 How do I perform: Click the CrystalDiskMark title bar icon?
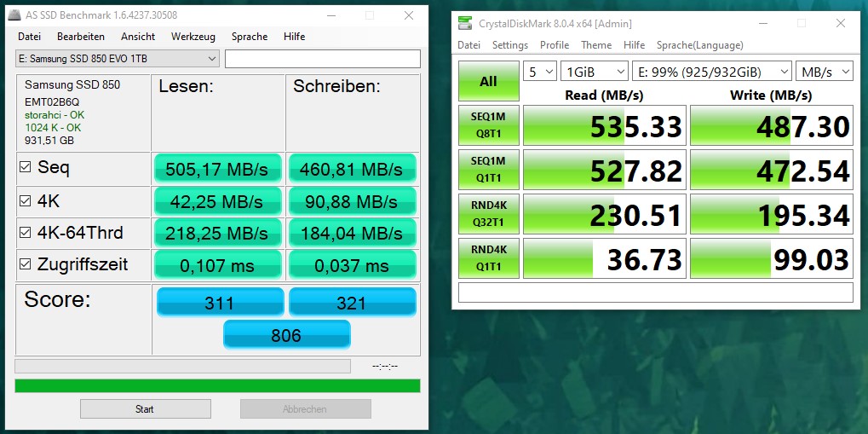pos(465,23)
